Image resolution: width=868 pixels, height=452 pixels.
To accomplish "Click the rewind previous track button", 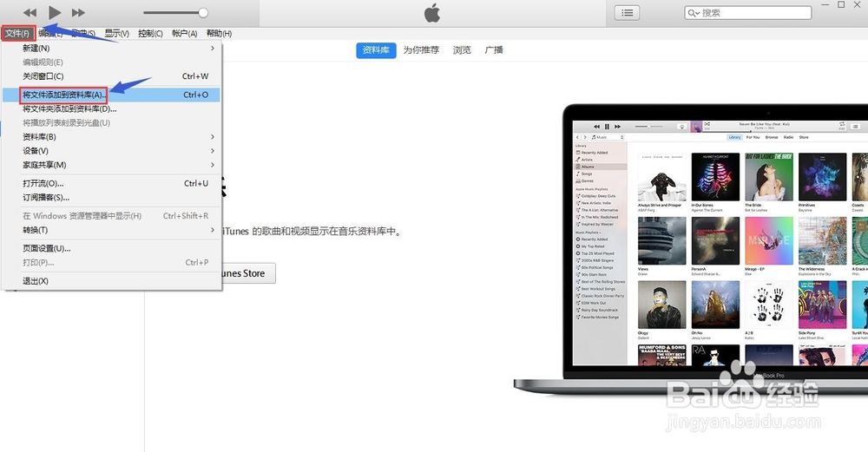I will coord(30,12).
